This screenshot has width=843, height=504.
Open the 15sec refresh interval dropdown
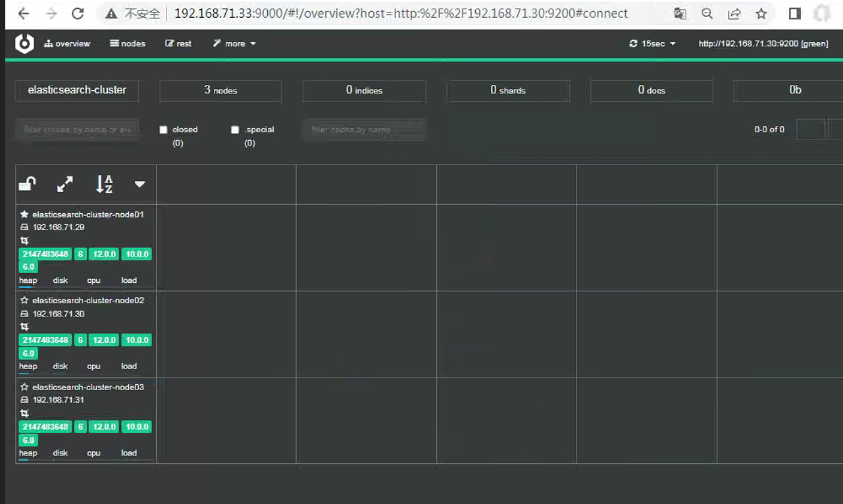[x=653, y=43]
